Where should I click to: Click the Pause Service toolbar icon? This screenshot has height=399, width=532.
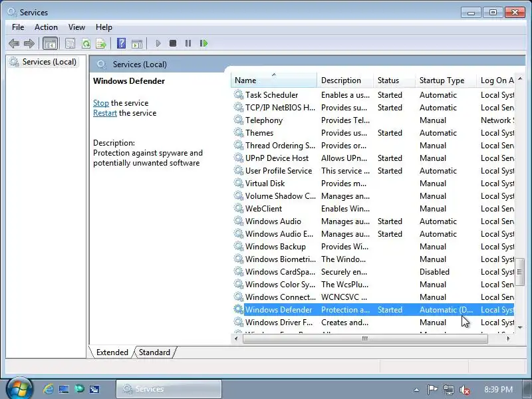coord(188,43)
